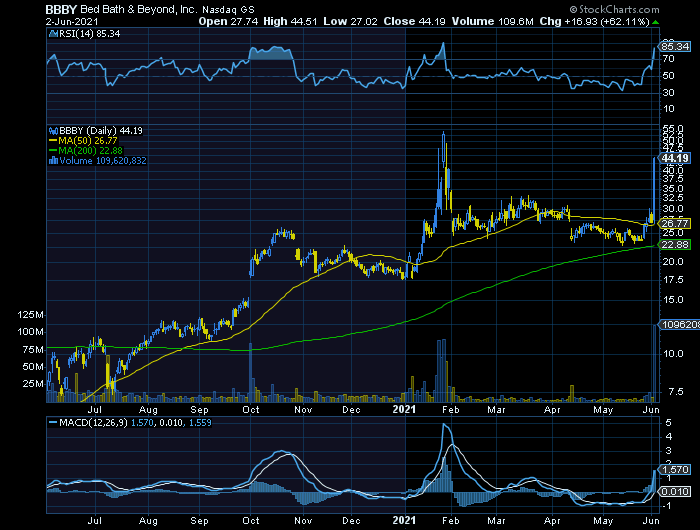Click the Low 27.02 value

click(x=350, y=21)
